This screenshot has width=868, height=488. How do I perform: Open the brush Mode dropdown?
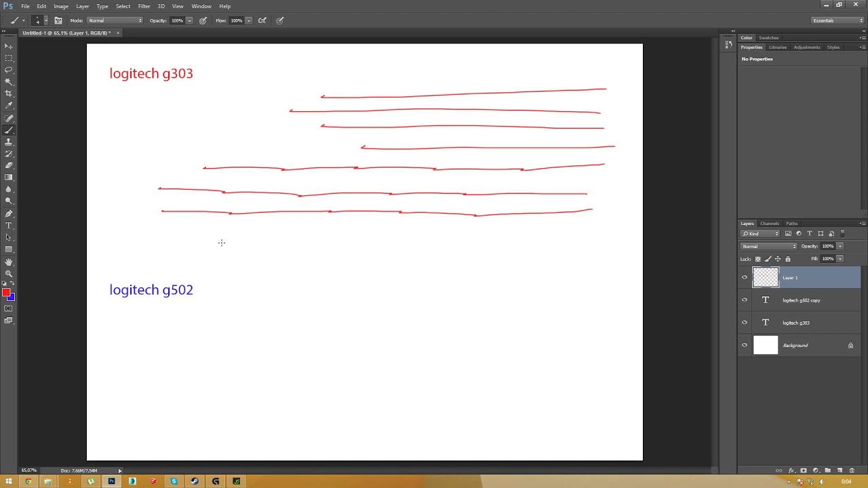(115, 20)
